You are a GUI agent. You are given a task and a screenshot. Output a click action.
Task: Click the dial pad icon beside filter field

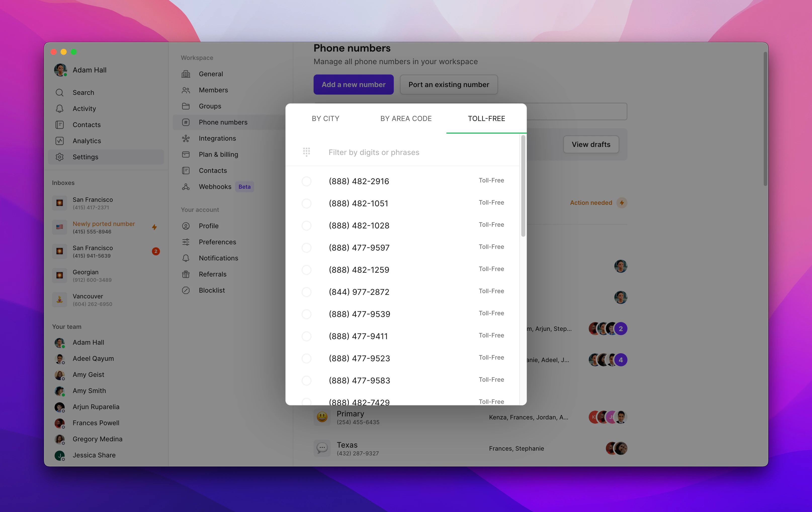click(306, 152)
